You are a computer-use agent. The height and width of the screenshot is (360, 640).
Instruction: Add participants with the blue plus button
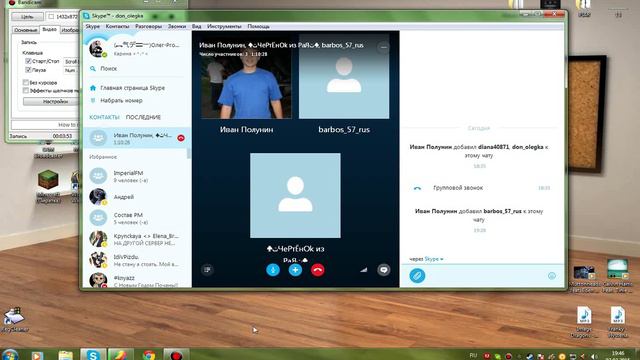(x=295, y=270)
